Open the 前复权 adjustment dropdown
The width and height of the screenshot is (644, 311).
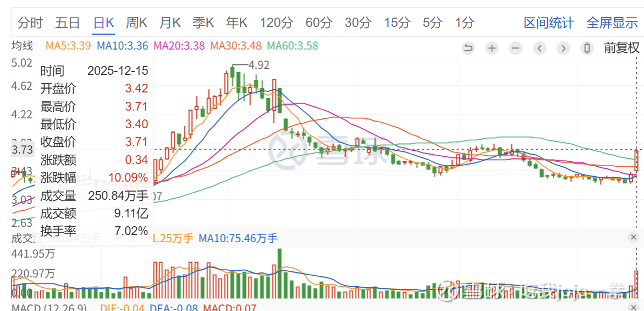[x=621, y=48]
